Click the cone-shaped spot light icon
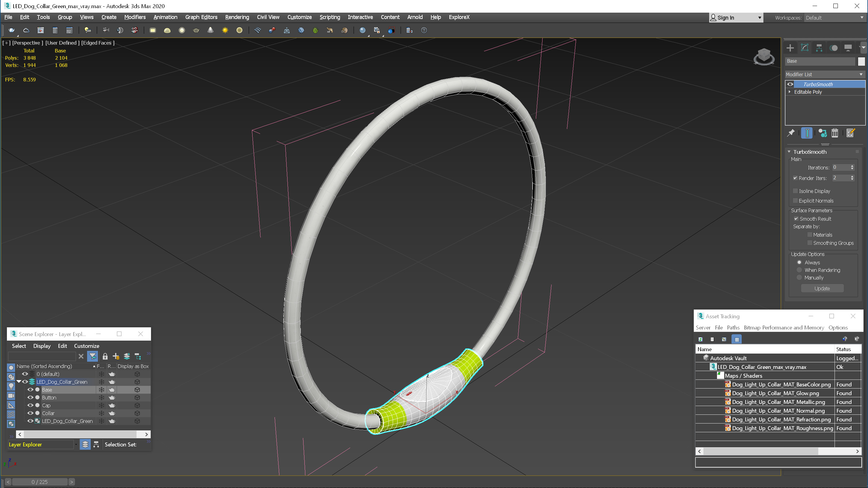 211,30
